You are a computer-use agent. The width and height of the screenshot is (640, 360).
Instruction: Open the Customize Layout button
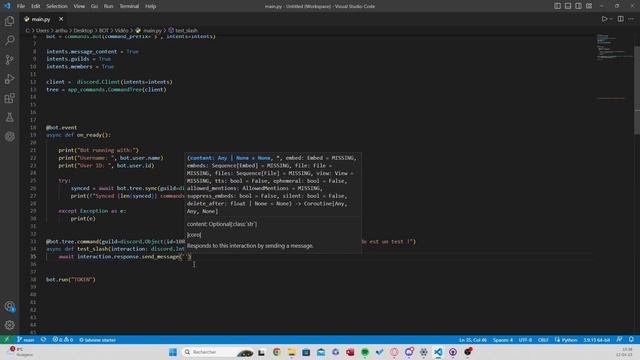[x=589, y=6]
